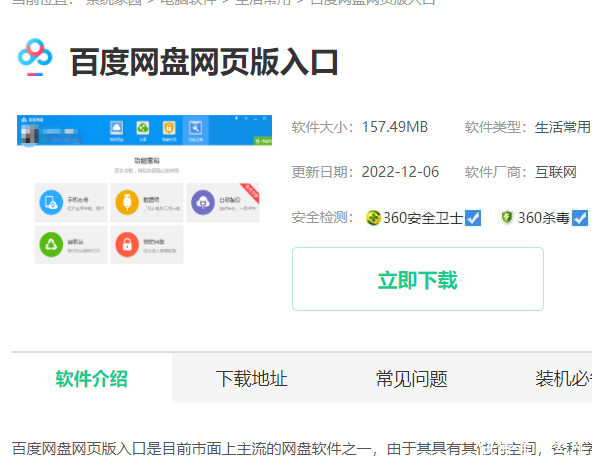This screenshot has width=592, height=461.
Task: Click the 2022-12-06 update date value
Action: tap(400, 172)
